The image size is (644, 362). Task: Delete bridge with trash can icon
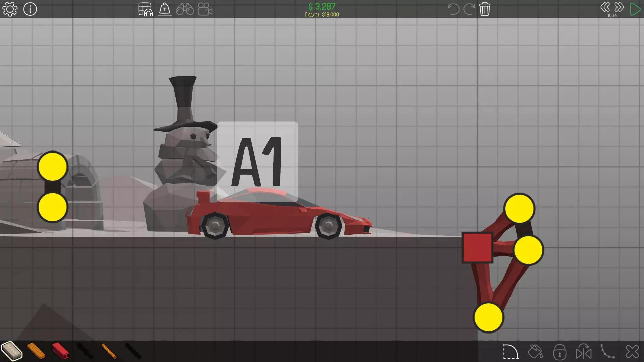point(485,9)
